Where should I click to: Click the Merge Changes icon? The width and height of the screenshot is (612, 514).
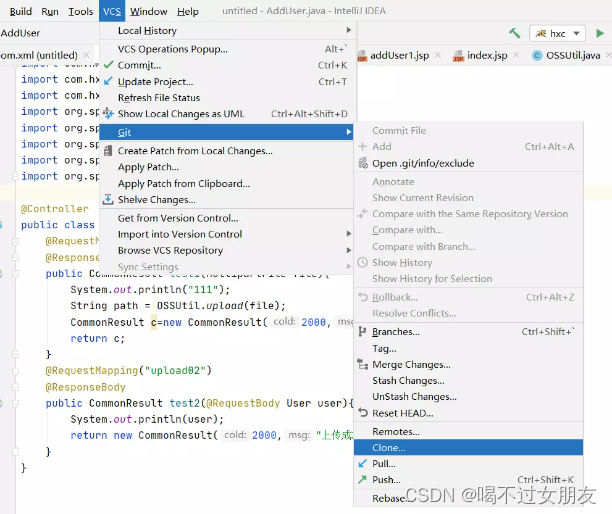363,365
